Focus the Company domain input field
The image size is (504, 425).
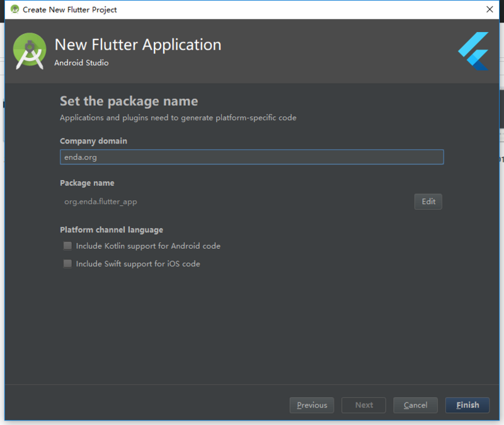(251, 157)
